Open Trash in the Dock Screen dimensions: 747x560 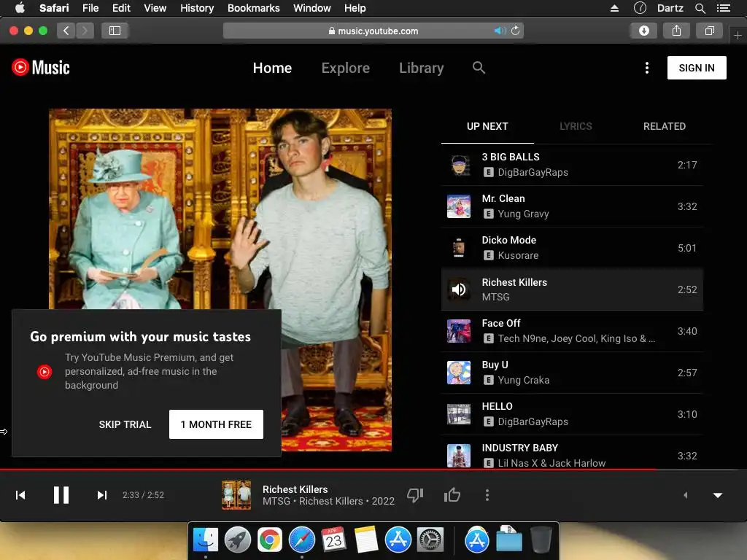point(541,540)
